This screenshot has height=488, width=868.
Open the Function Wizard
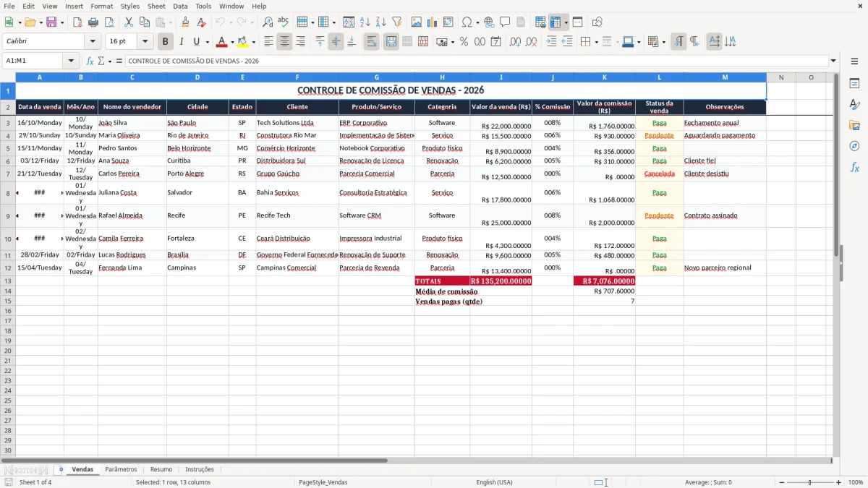tap(90, 61)
